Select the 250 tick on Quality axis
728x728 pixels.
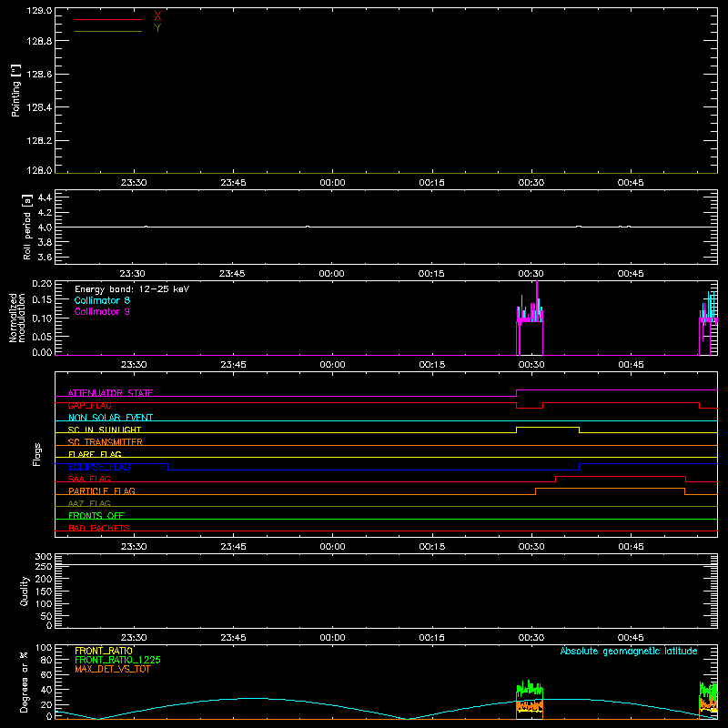pos(43,567)
